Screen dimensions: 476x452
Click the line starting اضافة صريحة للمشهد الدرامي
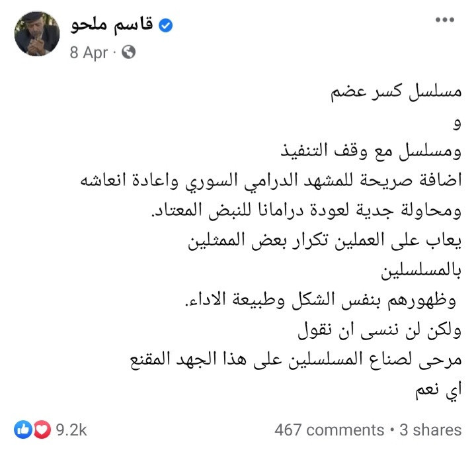pyautogui.click(x=271, y=181)
